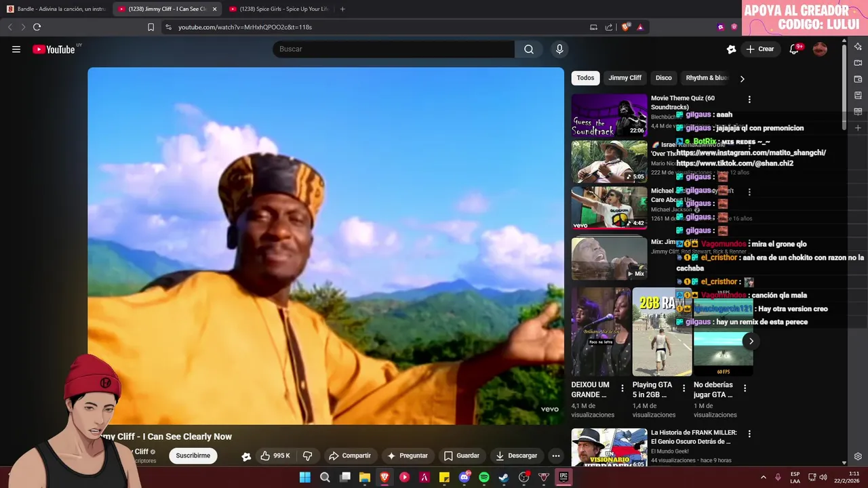Open File Explorer from the taskbar
This screenshot has height=488, width=868.
(365, 477)
